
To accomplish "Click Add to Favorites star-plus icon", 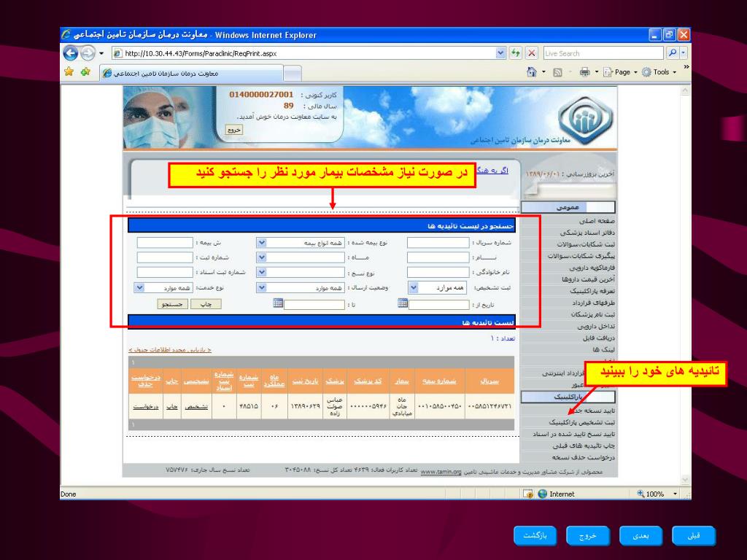I will pyautogui.click(x=86, y=72).
